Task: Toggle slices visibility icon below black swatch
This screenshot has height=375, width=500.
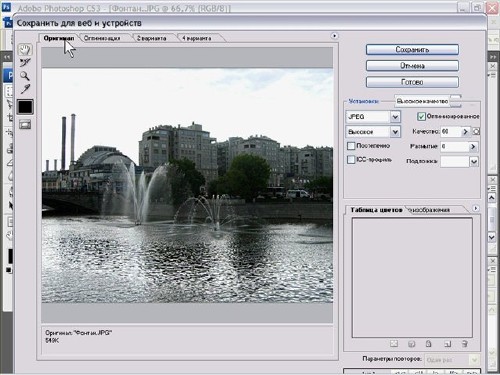Action: [x=25, y=125]
